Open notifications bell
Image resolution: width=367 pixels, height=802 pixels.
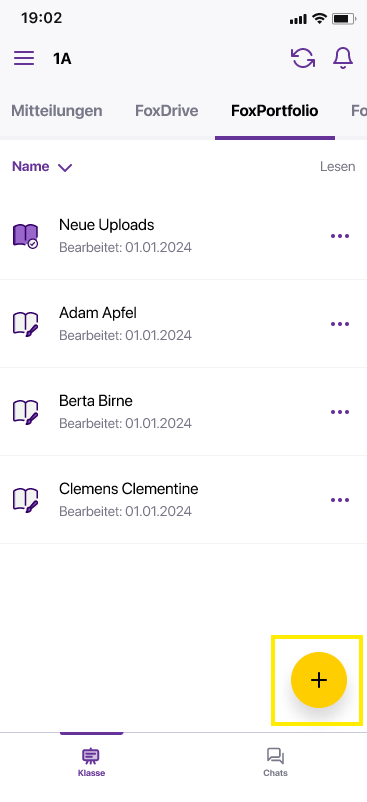click(343, 58)
